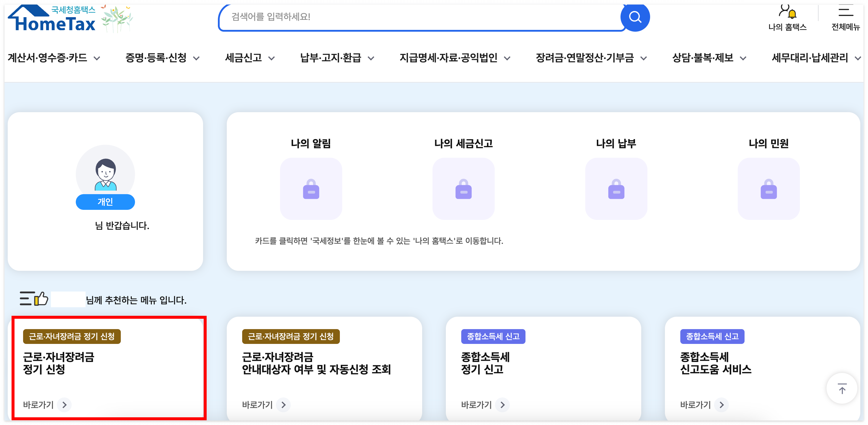Expand the 세금신고 menu chevron

271,59
